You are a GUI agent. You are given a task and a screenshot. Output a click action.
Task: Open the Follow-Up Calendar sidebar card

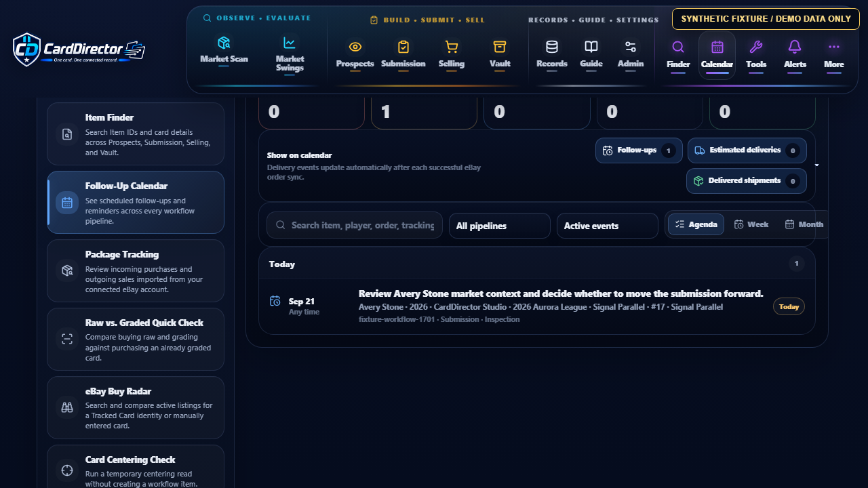point(136,202)
